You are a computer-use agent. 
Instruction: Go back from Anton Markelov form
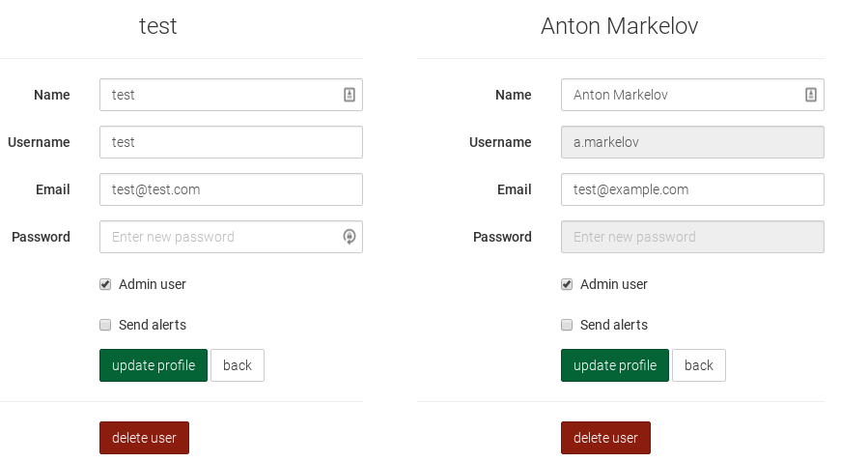coord(699,365)
